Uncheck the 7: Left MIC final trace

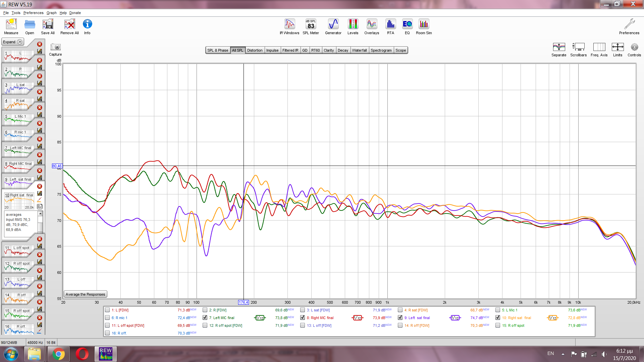click(x=205, y=317)
